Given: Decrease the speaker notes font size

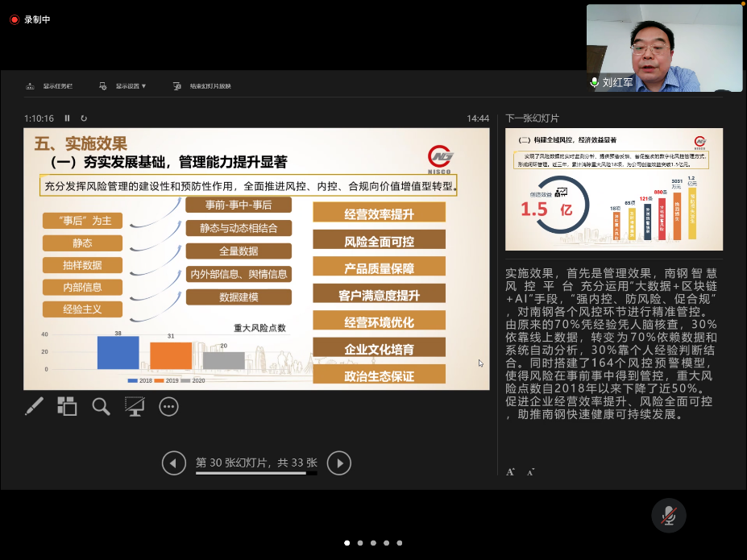Looking at the screenshot, I should click(530, 471).
